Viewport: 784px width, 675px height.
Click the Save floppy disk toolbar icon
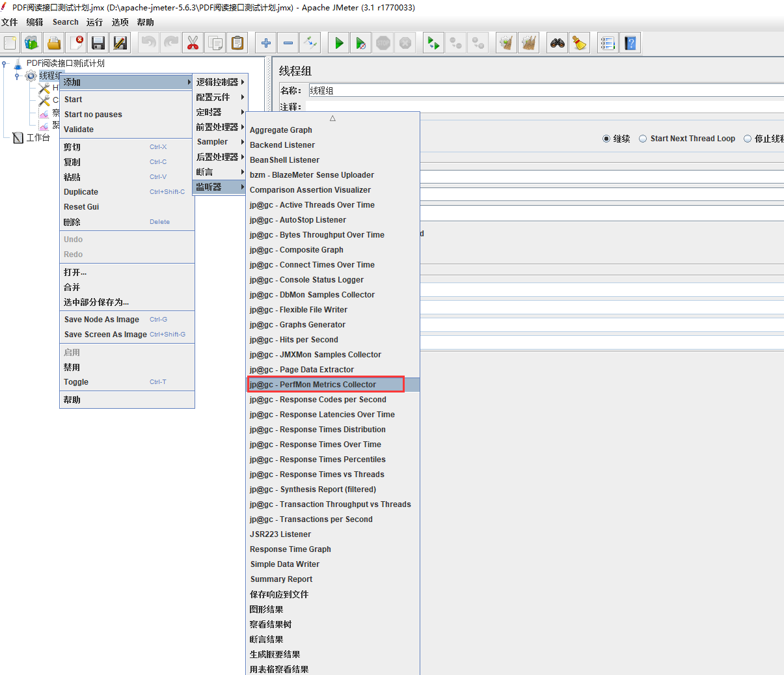tap(98, 43)
